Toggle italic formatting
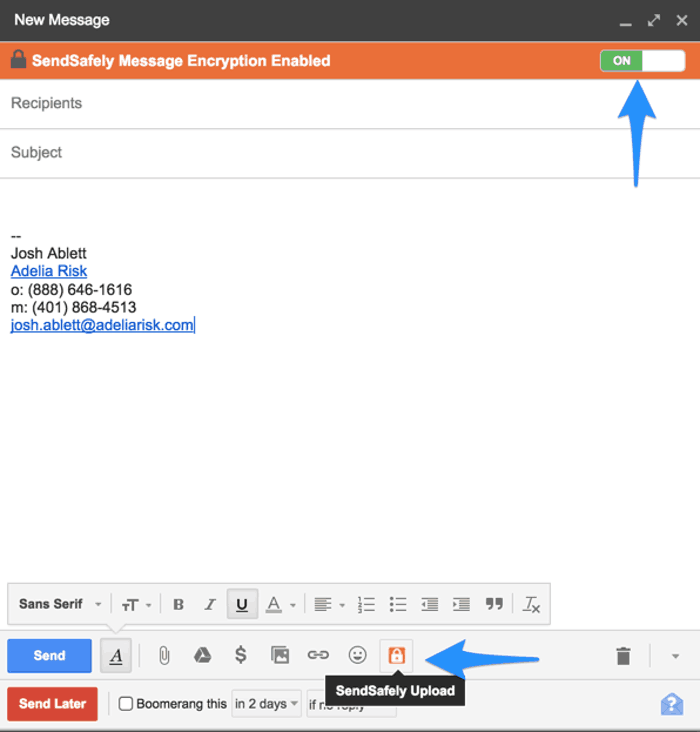 210,605
